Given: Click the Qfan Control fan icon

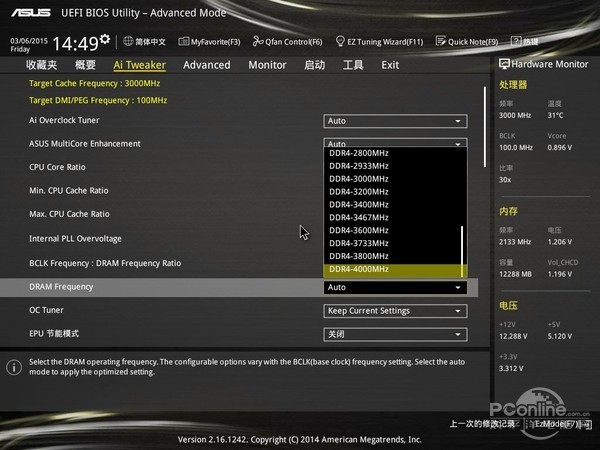Looking at the screenshot, I should pos(258,41).
